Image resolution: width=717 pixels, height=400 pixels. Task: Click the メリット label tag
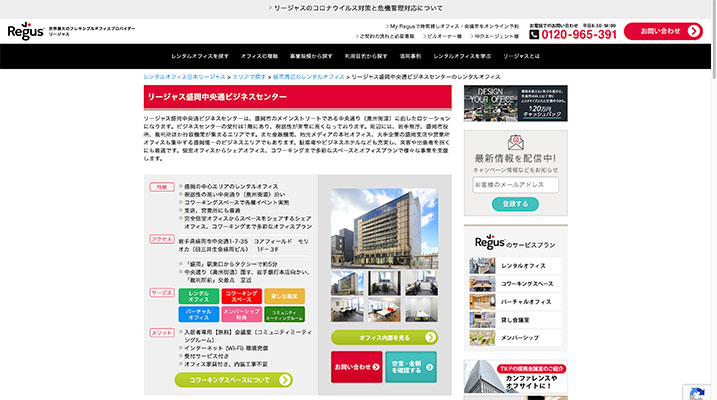click(161, 333)
